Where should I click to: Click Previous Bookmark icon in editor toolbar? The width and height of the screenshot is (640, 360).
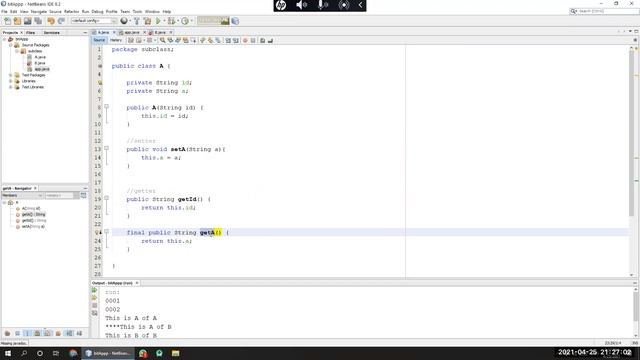click(x=202, y=40)
